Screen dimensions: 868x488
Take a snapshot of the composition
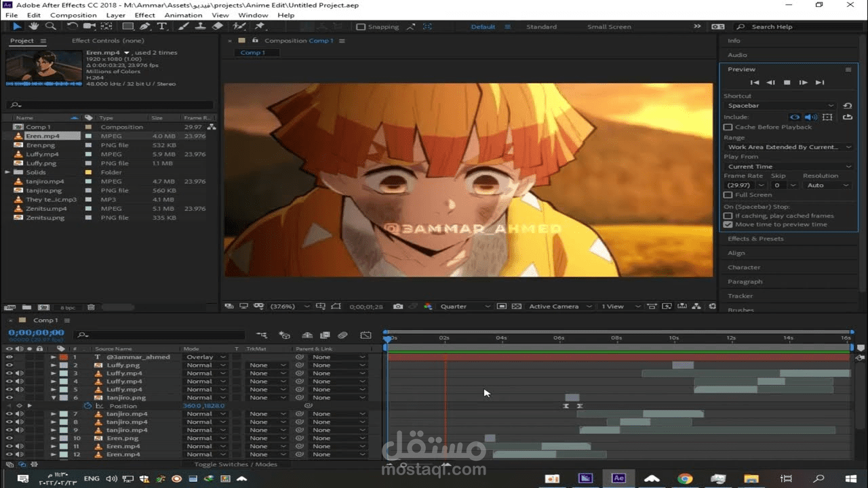point(397,306)
